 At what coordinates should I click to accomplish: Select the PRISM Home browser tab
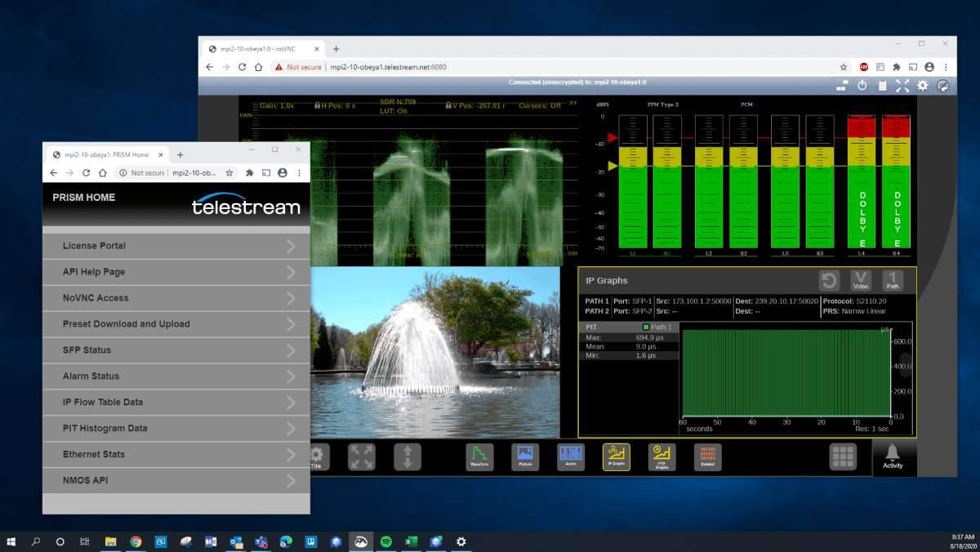107,154
